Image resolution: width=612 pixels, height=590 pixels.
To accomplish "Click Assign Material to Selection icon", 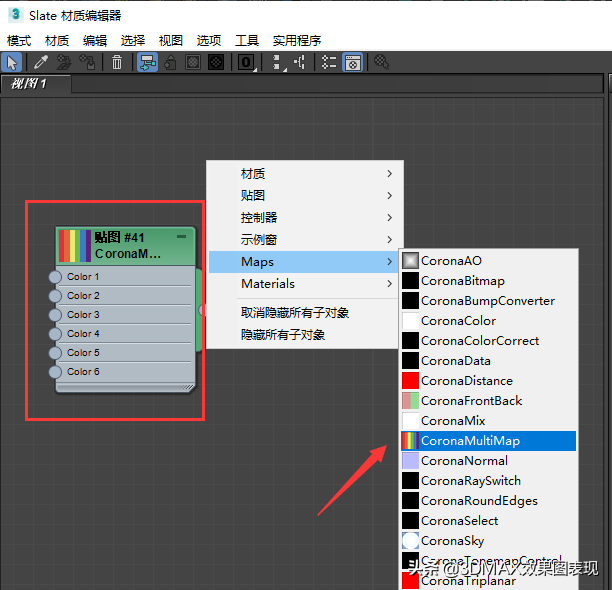I will (x=87, y=62).
